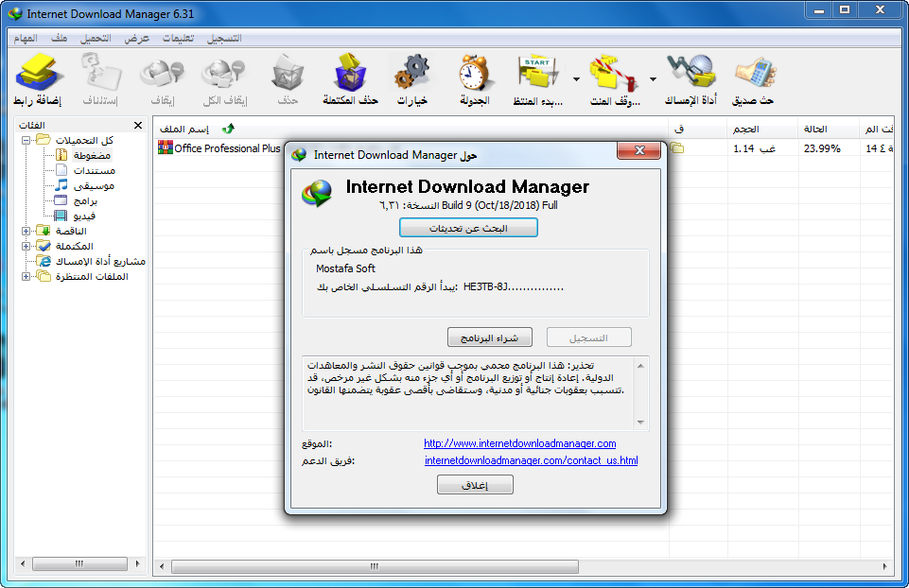Screen dimensions: 909x588
Task: Open the Stop Queue dropdown arrow
Action: pyautogui.click(x=653, y=79)
